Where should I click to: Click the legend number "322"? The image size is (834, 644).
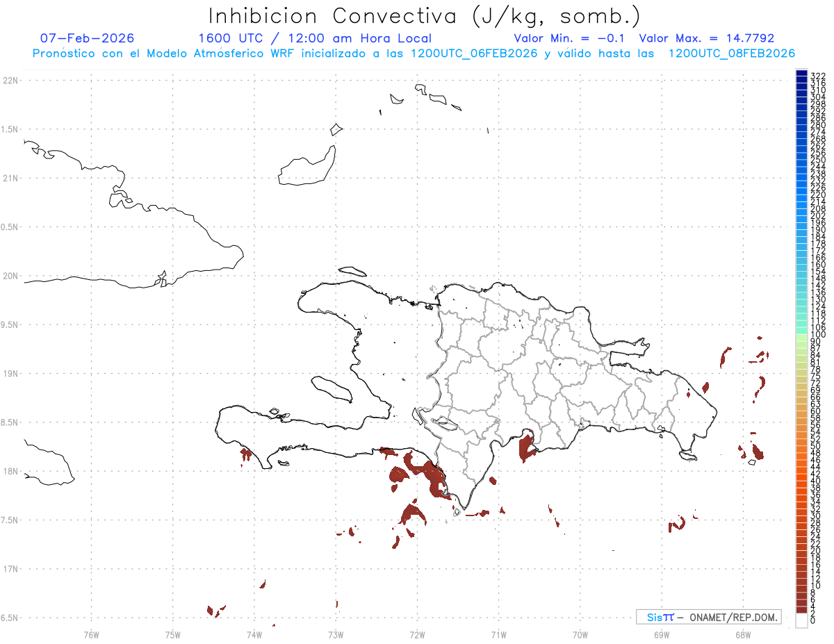pos(818,74)
